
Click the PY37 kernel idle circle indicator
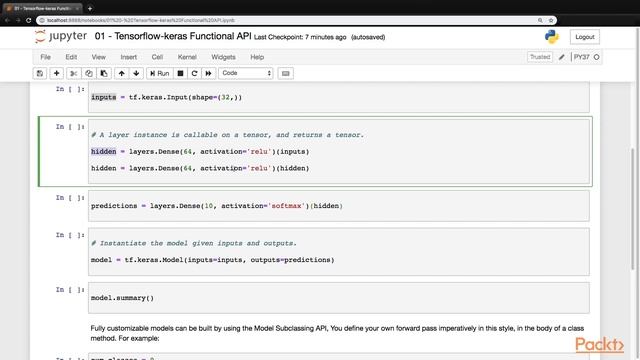click(x=597, y=57)
